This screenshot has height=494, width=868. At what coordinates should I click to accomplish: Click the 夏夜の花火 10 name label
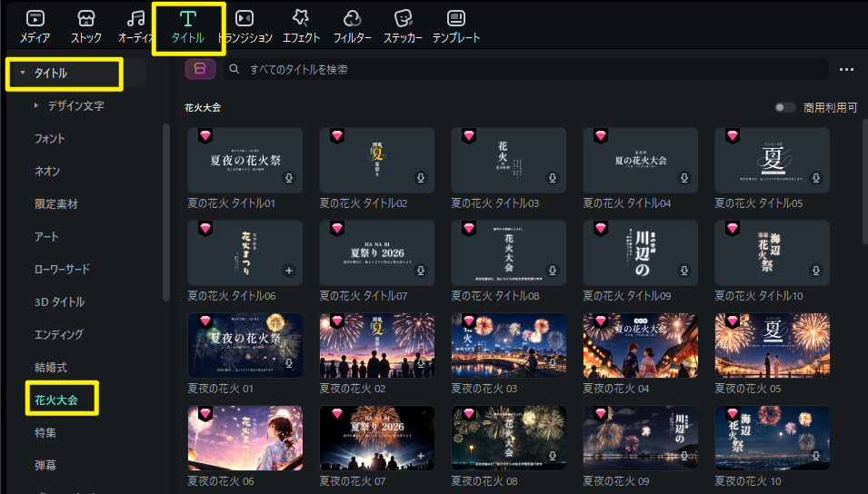(748, 481)
